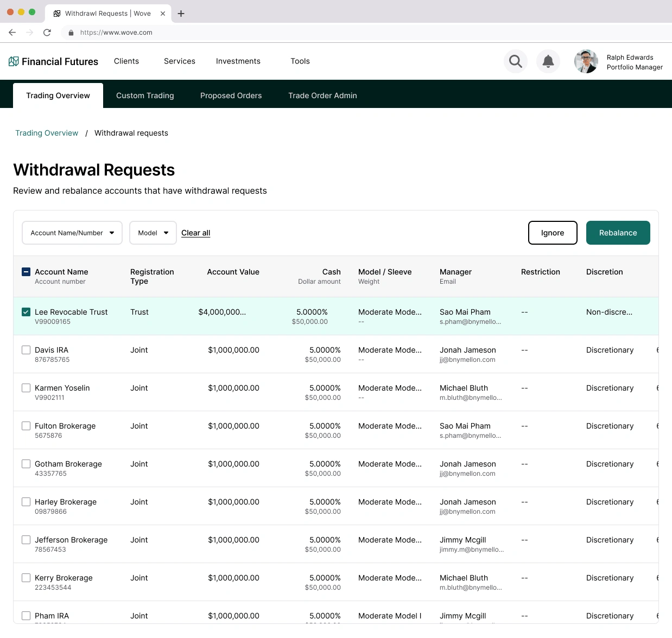Click the Manager column header
The width and height of the screenshot is (672, 638).
pos(455,272)
